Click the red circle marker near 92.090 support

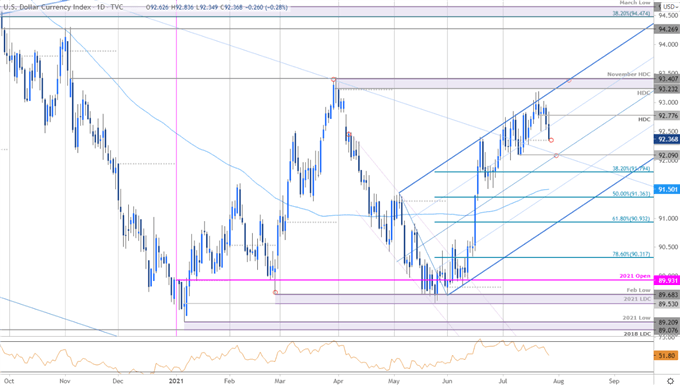pyautogui.click(x=556, y=155)
